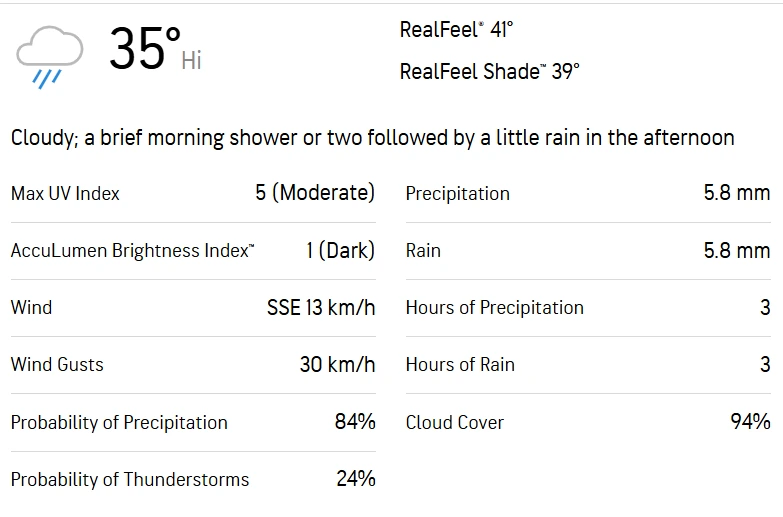Click the RealFeel Shade 39° text
This screenshot has height=517, width=783.
click(489, 72)
